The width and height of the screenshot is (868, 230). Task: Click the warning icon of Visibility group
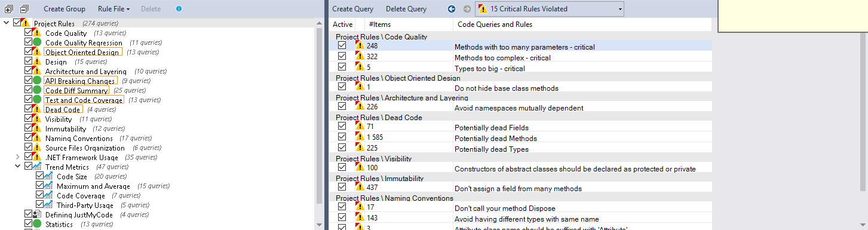[x=37, y=119]
